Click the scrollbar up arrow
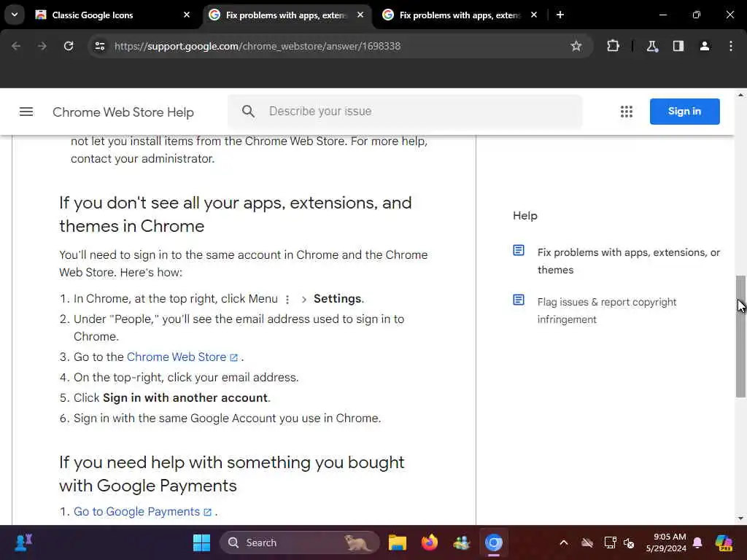The width and height of the screenshot is (747, 560). pos(740,96)
